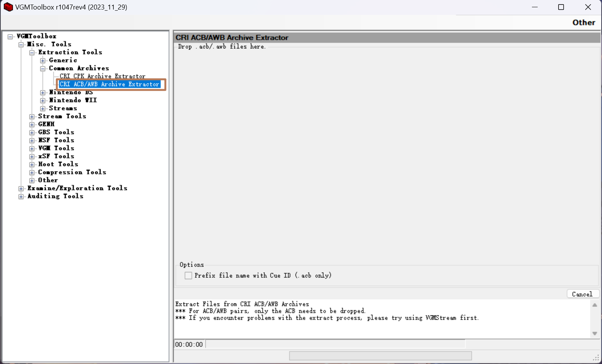Expand the NSF Tools node
Image resolution: width=602 pixels, height=364 pixels.
click(32, 140)
